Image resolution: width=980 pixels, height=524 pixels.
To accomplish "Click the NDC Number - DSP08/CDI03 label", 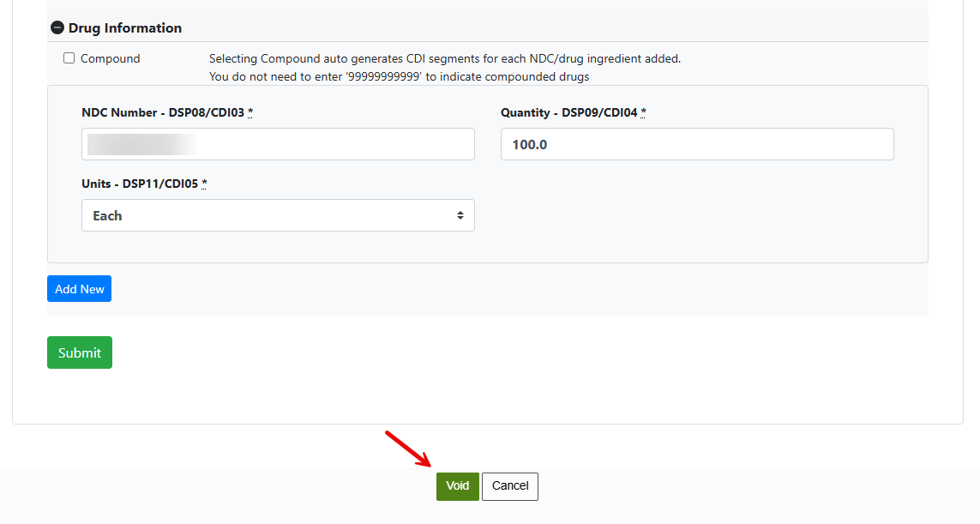I will point(163,112).
